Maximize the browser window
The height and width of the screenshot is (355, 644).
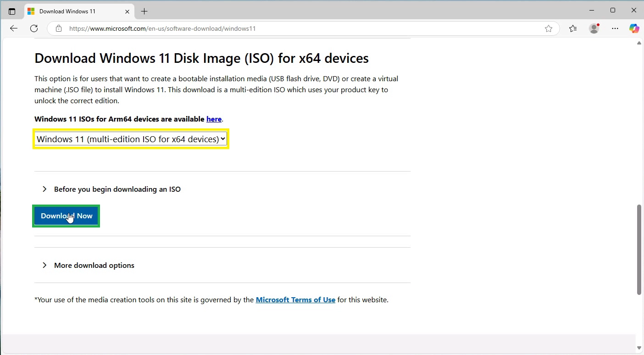click(612, 10)
